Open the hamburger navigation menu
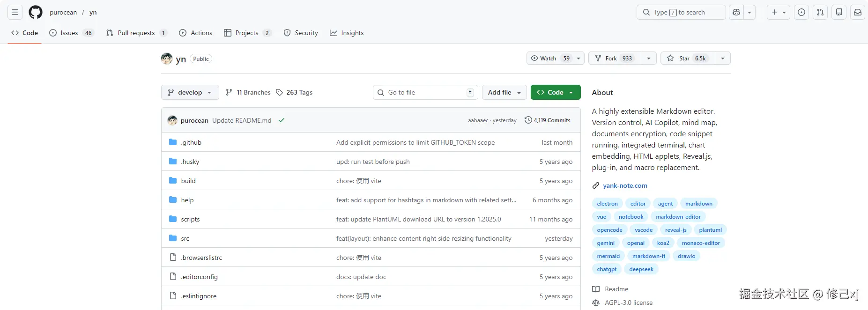This screenshot has height=310, width=868. [x=15, y=12]
